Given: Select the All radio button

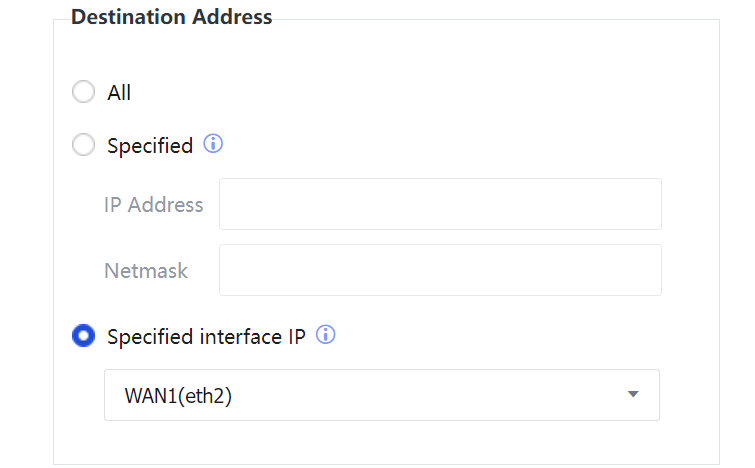Looking at the screenshot, I should (x=84, y=92).
